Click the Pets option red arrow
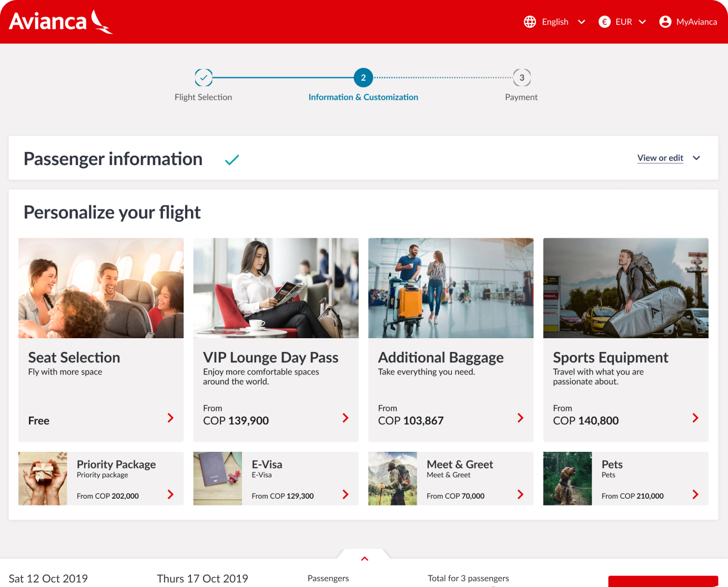Image resolution: width=728 pixels, height=587 pixels. click(695, 494)
